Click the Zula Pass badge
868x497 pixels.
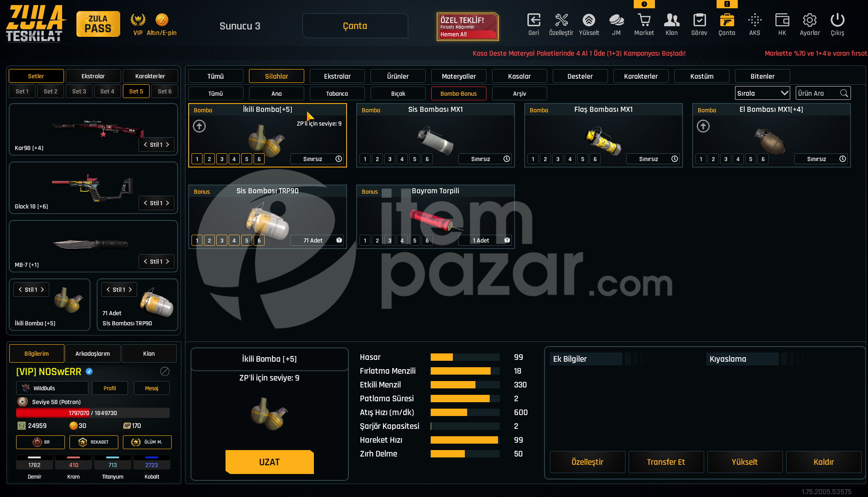[x=98, y=24]
